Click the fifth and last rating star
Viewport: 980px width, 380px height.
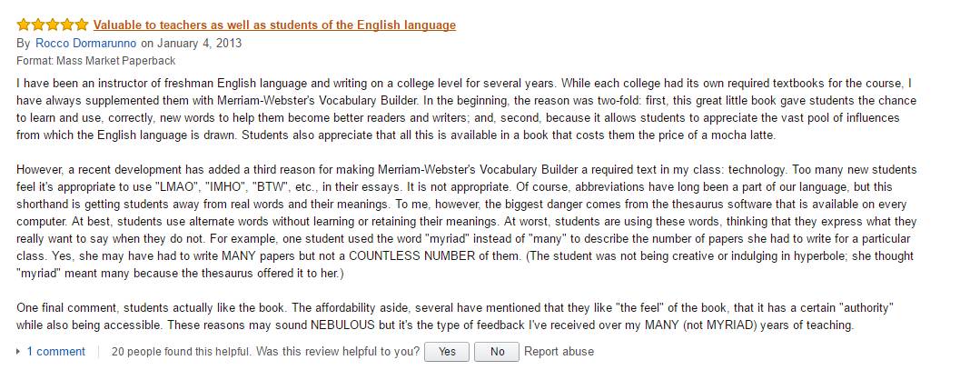click(x=81, y=25)
